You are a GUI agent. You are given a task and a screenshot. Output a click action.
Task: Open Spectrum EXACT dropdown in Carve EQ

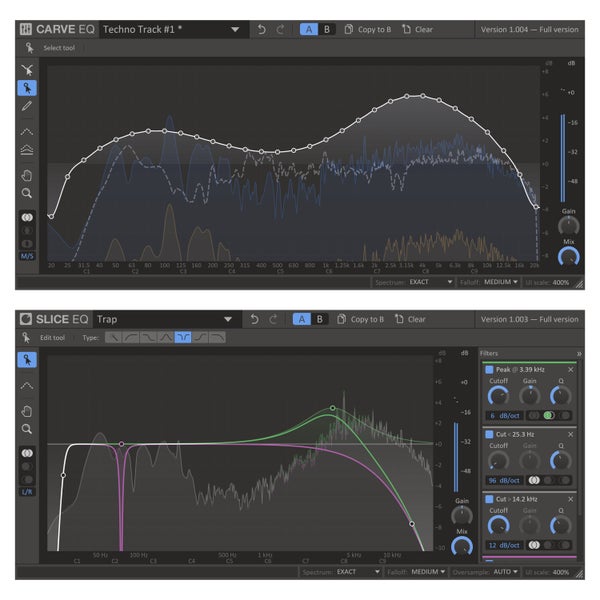tap(430, 282)
